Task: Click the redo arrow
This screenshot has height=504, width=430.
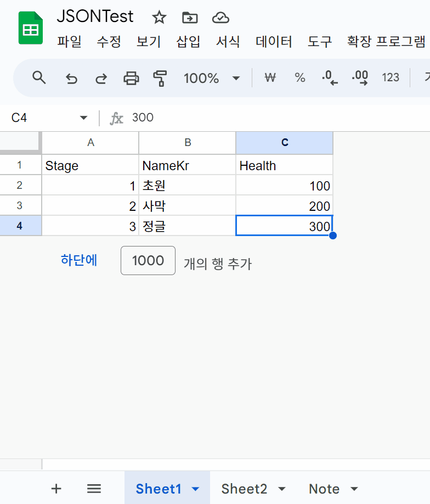Action: click(101, 78)
